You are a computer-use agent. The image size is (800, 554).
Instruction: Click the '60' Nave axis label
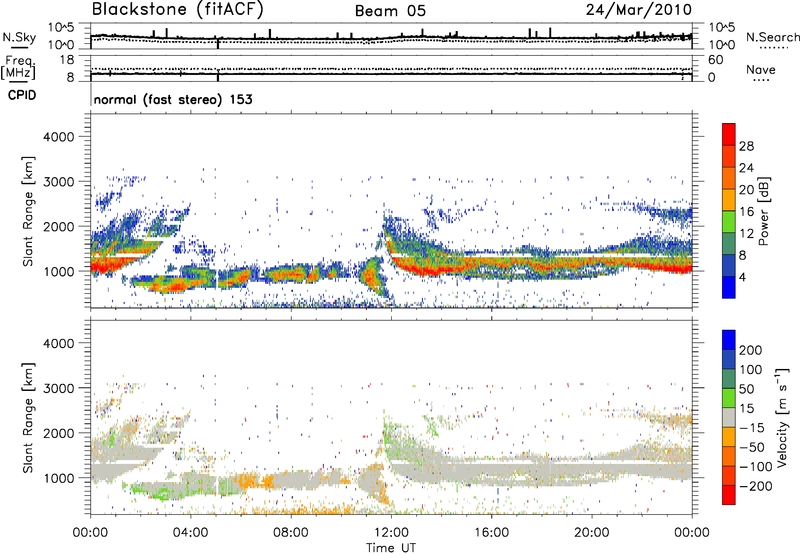tap(716, 60)
